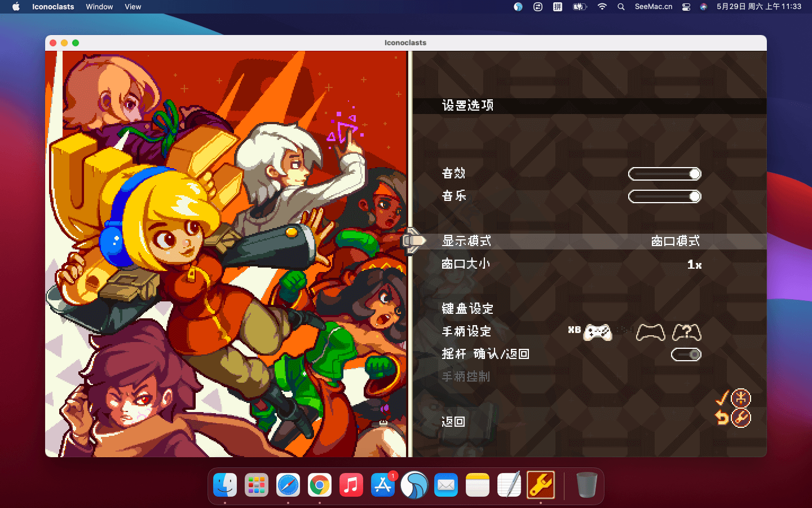Adjust the 音效 volume slider
Viewport: 812px width, 508px height.
pyautogui.click(x=665, y=174)
